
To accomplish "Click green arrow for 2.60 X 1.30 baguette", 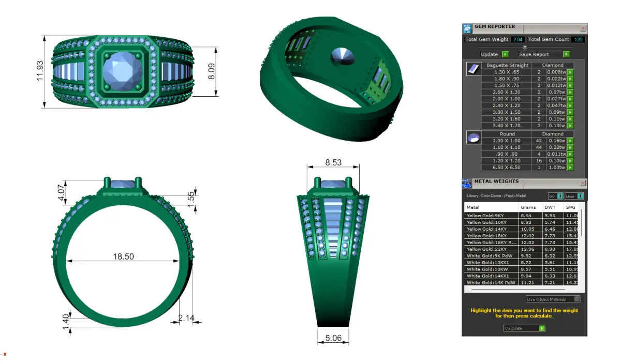I will click(571, 93).
